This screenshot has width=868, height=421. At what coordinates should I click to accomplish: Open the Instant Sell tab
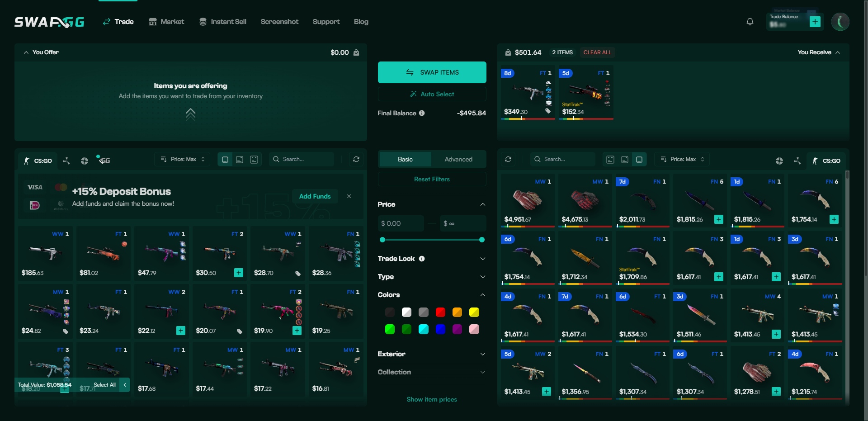pyautogui.click(x=223, y=22)
